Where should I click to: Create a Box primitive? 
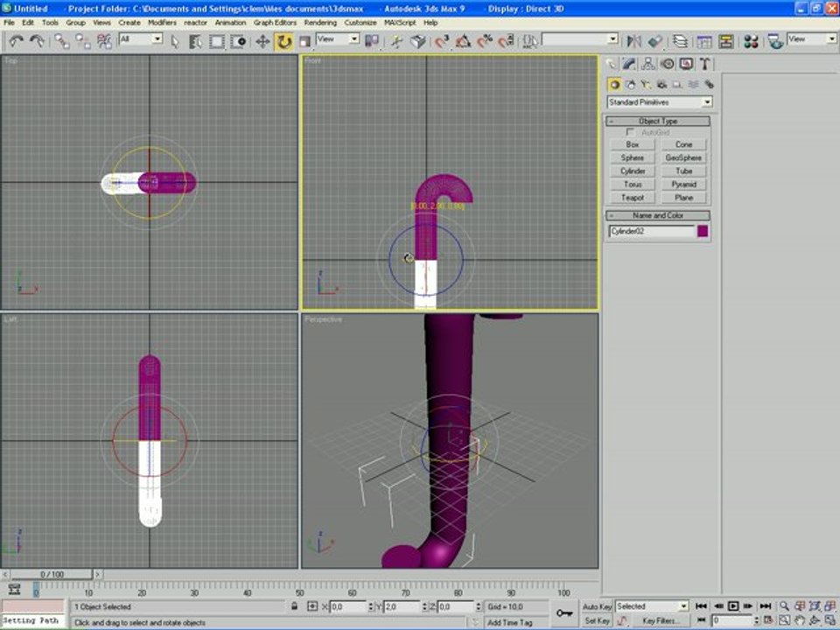tap(632, 144)
